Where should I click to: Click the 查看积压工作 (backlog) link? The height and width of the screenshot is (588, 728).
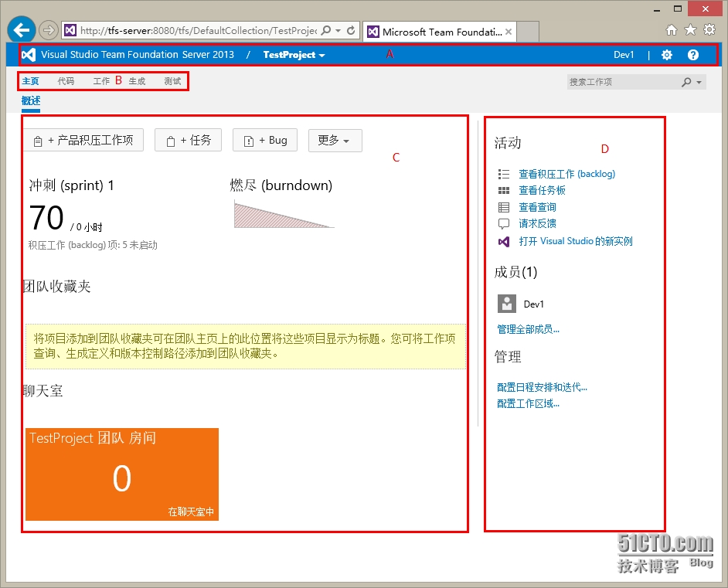(x=567, y=174)
